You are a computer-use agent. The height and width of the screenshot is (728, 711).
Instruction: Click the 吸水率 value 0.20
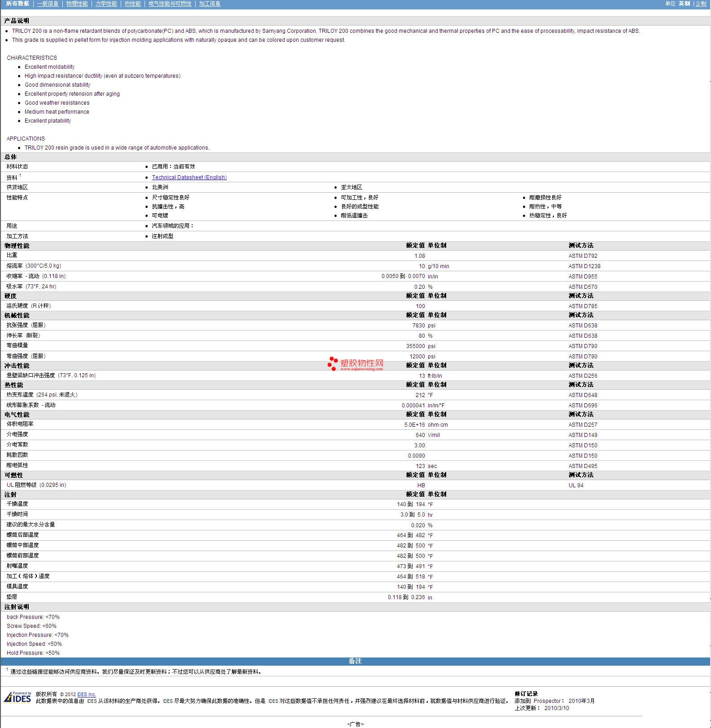(x=419, y=287)
